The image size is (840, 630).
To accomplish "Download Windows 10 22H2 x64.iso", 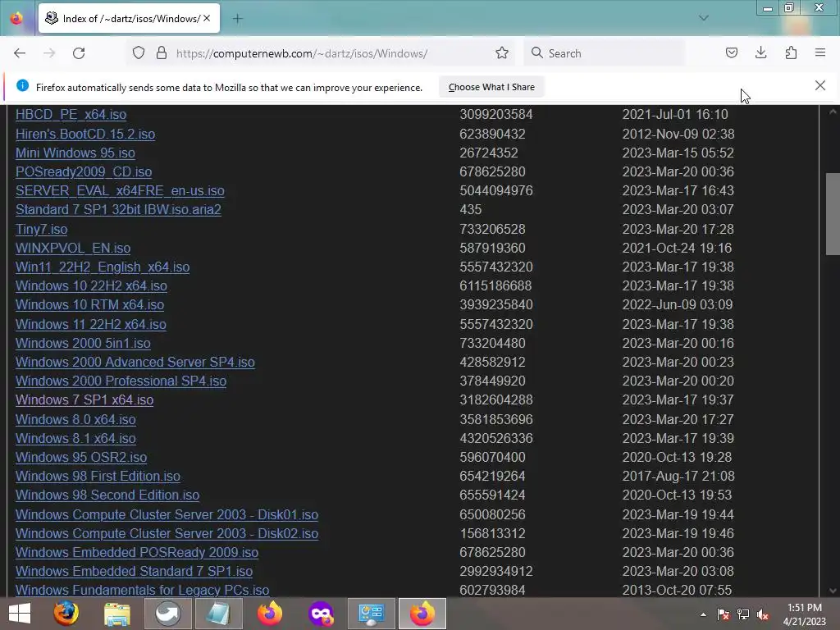I will click(91, 286).
